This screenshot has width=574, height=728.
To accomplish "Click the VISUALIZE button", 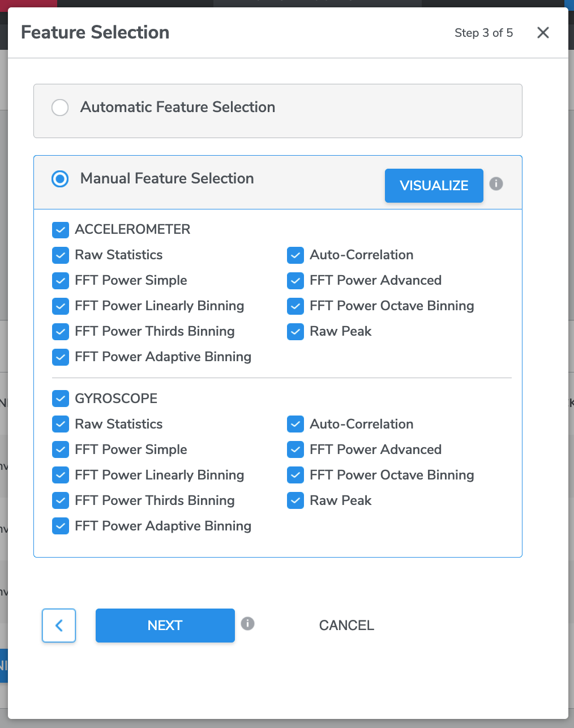I will tap(434, 186).
